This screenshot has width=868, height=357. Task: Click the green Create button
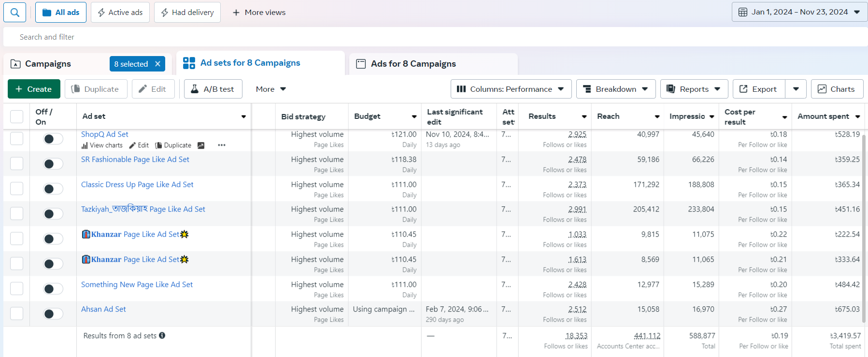(x=34, y=89)
